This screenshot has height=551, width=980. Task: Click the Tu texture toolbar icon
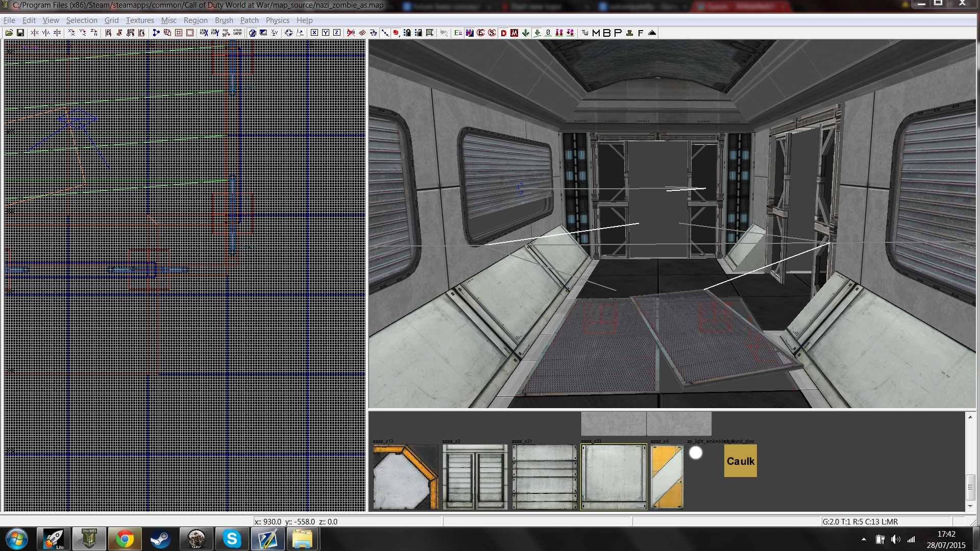tap(585, 33)
